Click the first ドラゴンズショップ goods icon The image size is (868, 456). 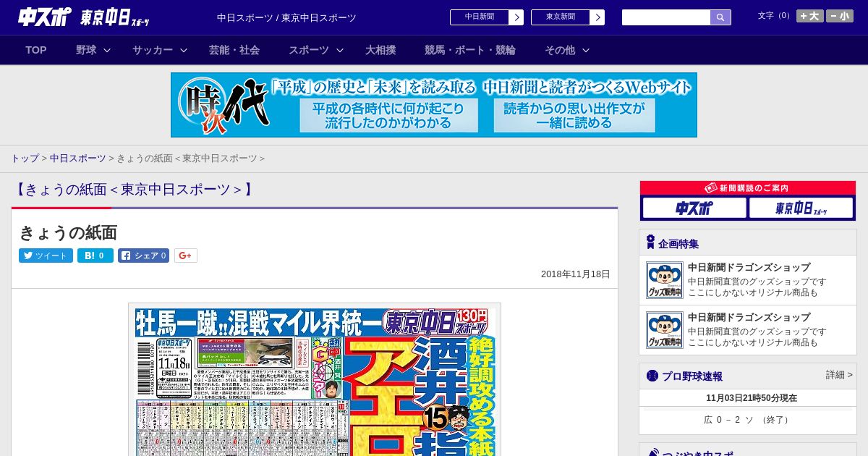click(x=665, y=280)
